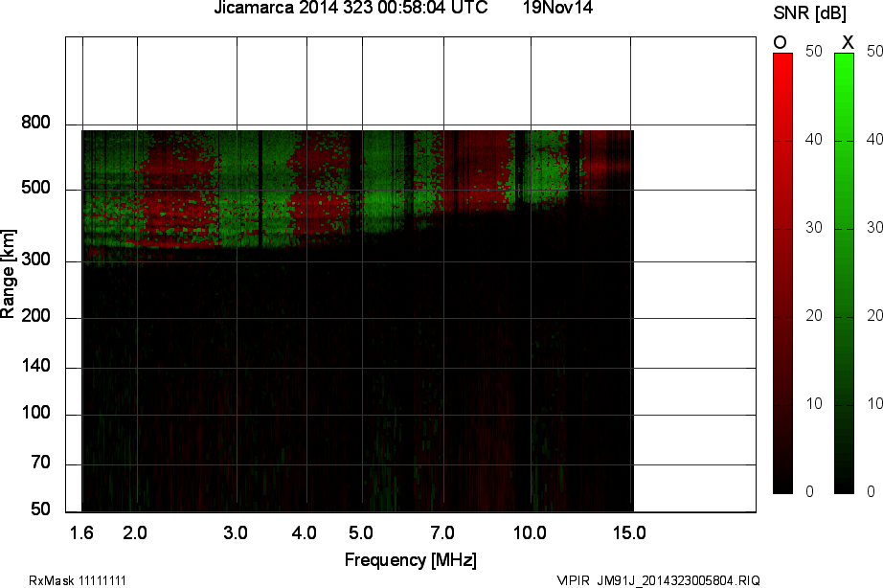Screen dimensions: 883x588
Task: Click the 0 label on O color scale
Action: click(810, 491)
